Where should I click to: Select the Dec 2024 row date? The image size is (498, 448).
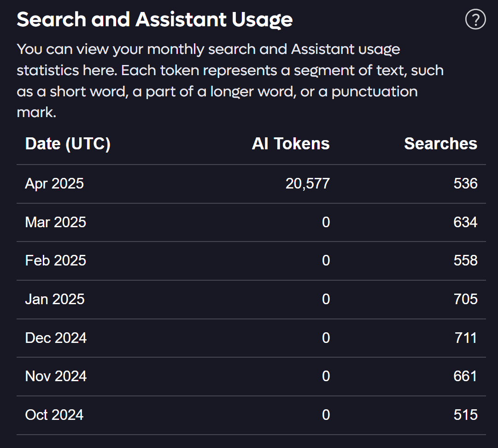pos(56,338)
